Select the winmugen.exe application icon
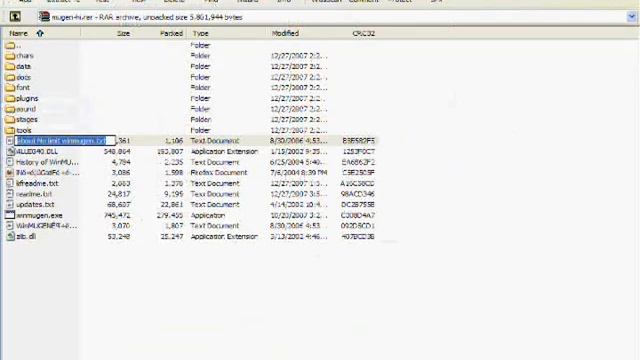This screenshot has height=360, width=640. pos(10,215)
